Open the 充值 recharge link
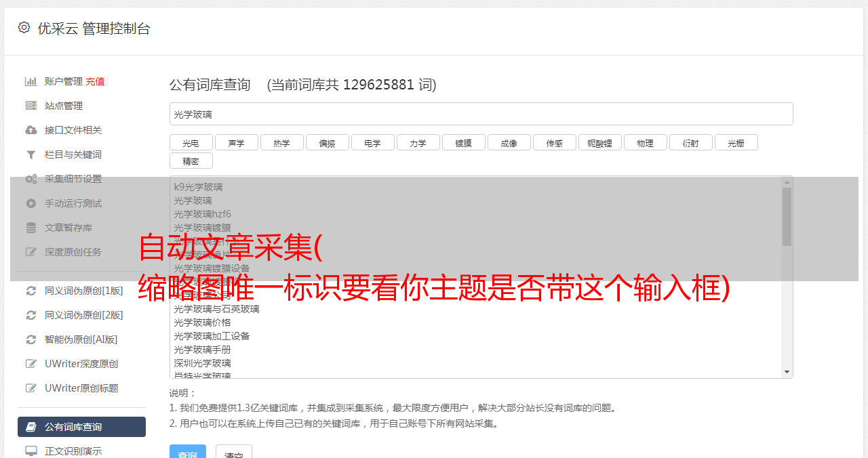The width and height of the screenshot is (868, 458). [95, 81]
